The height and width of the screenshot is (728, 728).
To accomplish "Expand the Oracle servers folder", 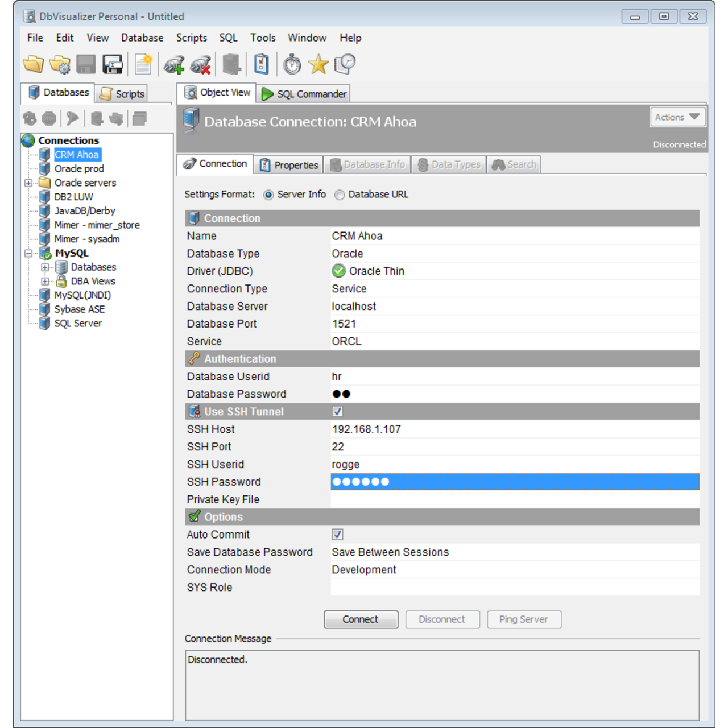I will point(28,183).
